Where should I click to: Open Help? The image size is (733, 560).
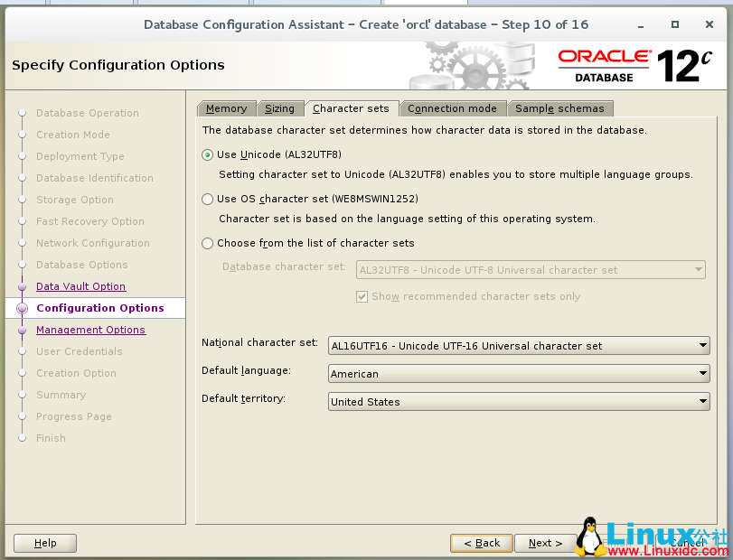[x=44, y=543]
